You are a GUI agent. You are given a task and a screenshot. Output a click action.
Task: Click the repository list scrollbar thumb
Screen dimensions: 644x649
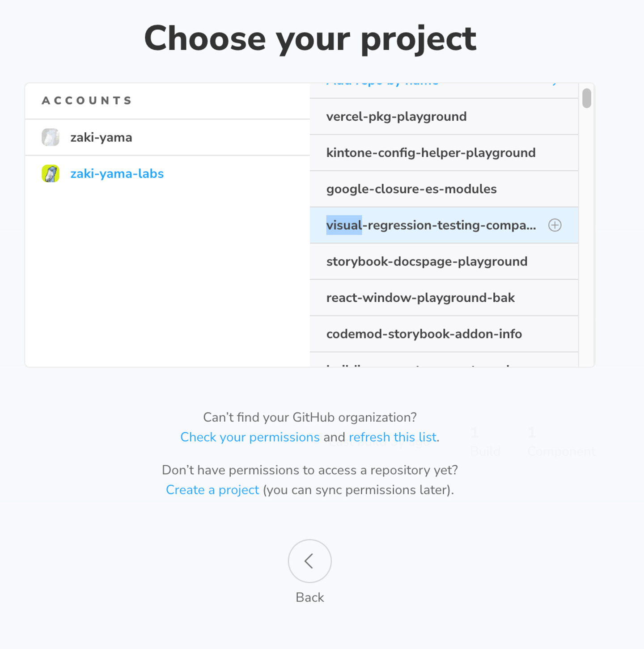point(587,98)
